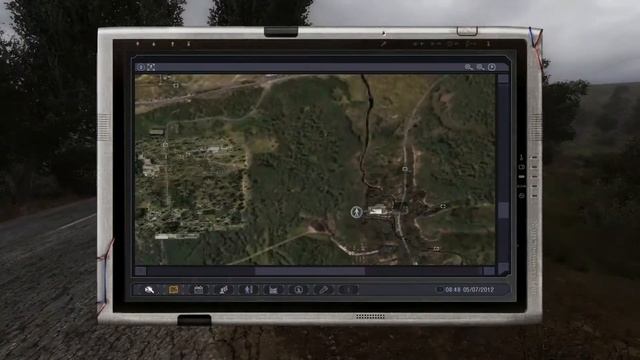Click the circular info icon above the map's left edge
The image size is (640, 360).
tap(140, 67)
